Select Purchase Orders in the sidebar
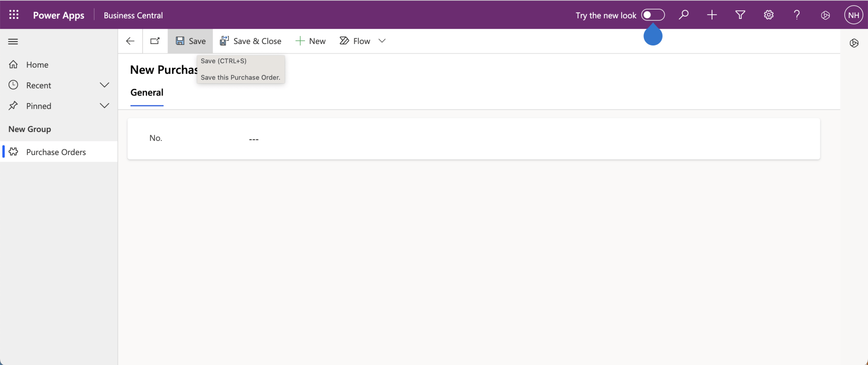 [59, 152]
